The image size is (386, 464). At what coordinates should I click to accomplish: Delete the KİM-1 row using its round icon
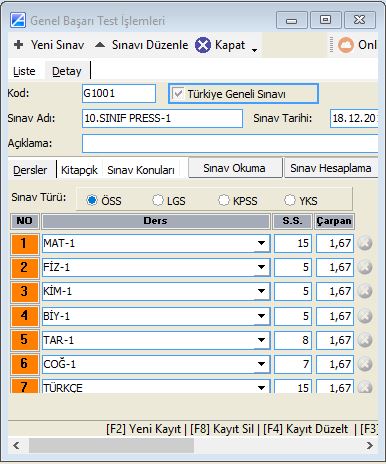coord(365,291)
